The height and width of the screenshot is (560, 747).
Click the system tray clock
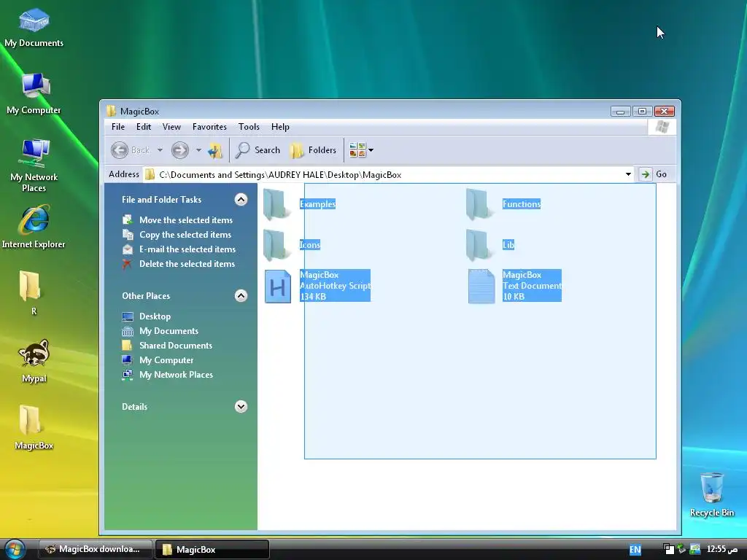pyautogui.click(x=722, y=549)
